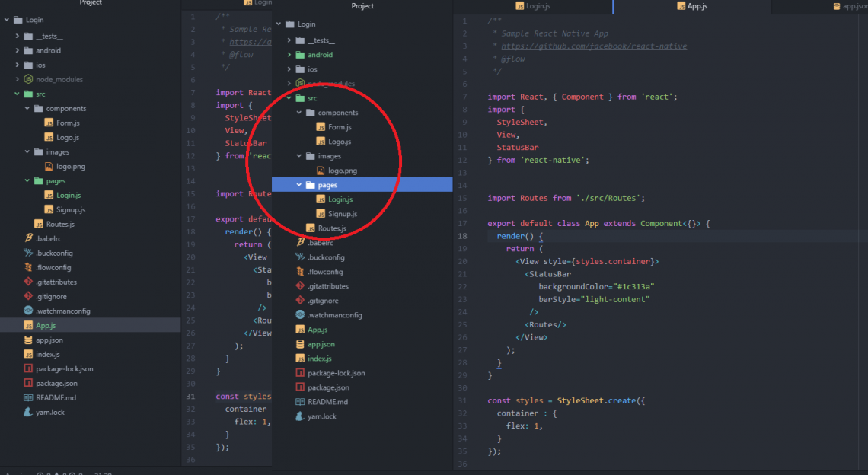Expand the green android folder chevron
Viewport: 868px width, 475px height.
pos(289,55)
